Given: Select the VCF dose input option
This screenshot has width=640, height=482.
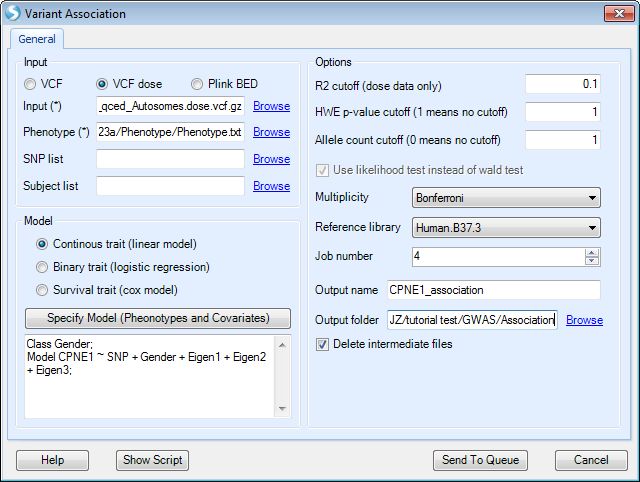Looking at the screenshot, I should [x=102, y=84].
